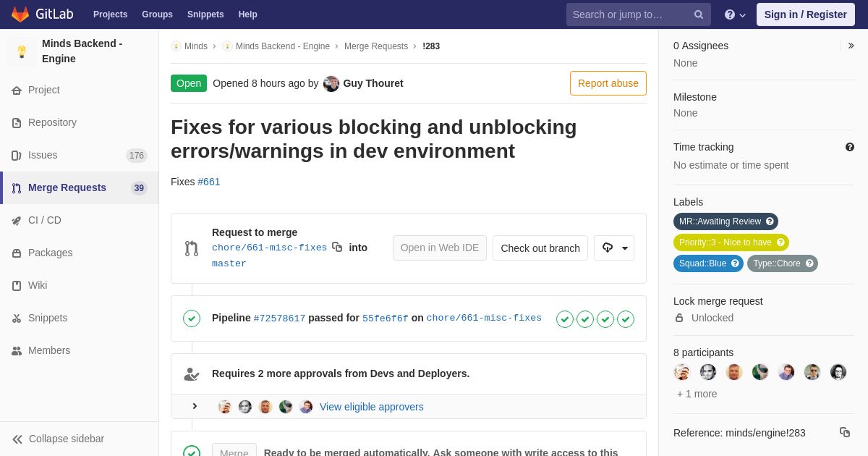Click the pipeline passed status icon

(192, 318)
